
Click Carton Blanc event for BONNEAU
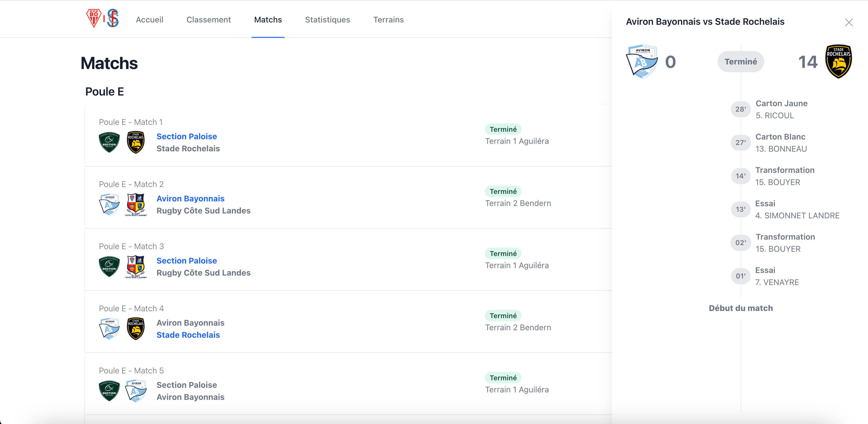pos(781,143)
